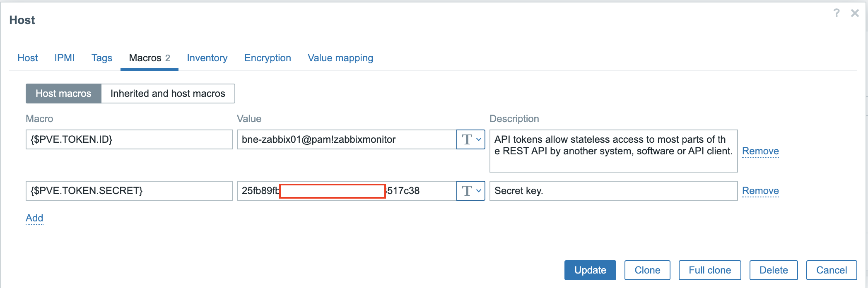Open value type dropdown for PVE.TOKEN.SECRET
Screen dimensions: 868x288
click(471, 191)
